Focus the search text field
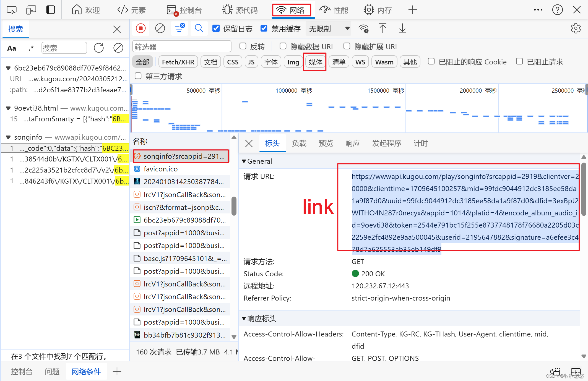This screenshot has height=381, width=588. tap(64, 48)
